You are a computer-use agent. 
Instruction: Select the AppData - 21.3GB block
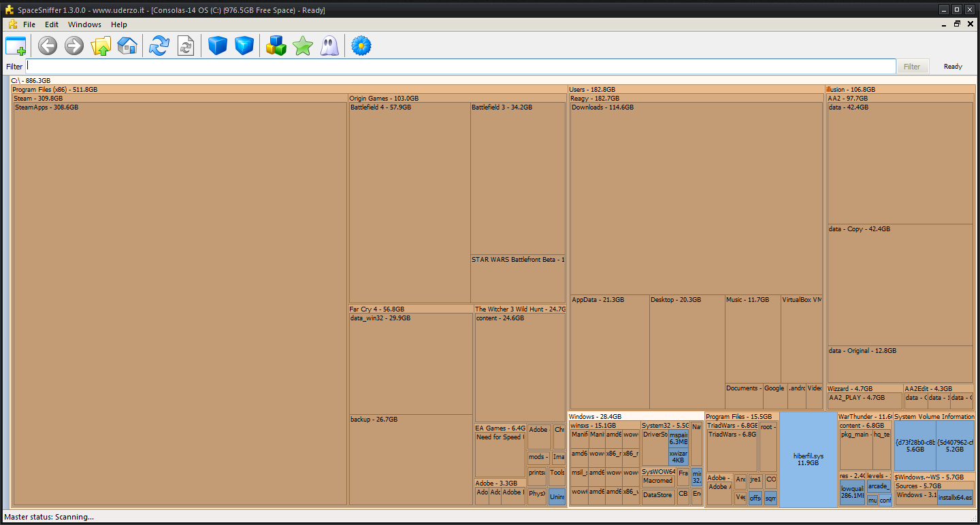(610, 352)
